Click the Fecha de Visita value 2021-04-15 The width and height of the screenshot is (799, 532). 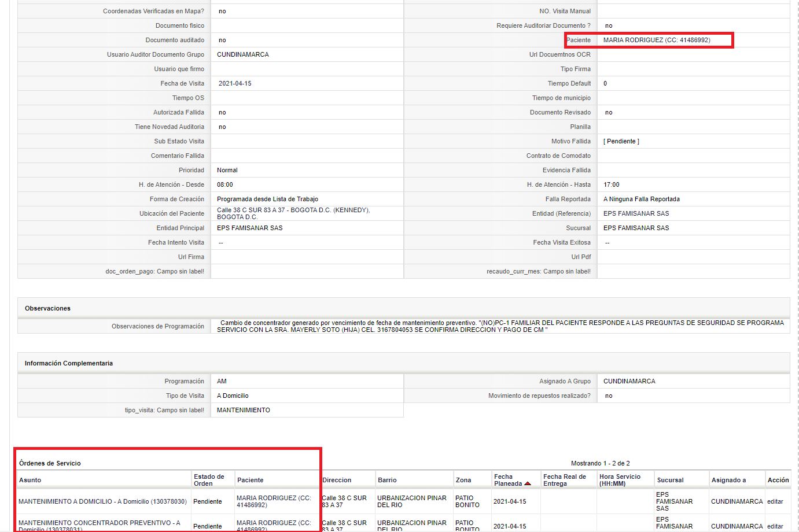tap(235, 83)
